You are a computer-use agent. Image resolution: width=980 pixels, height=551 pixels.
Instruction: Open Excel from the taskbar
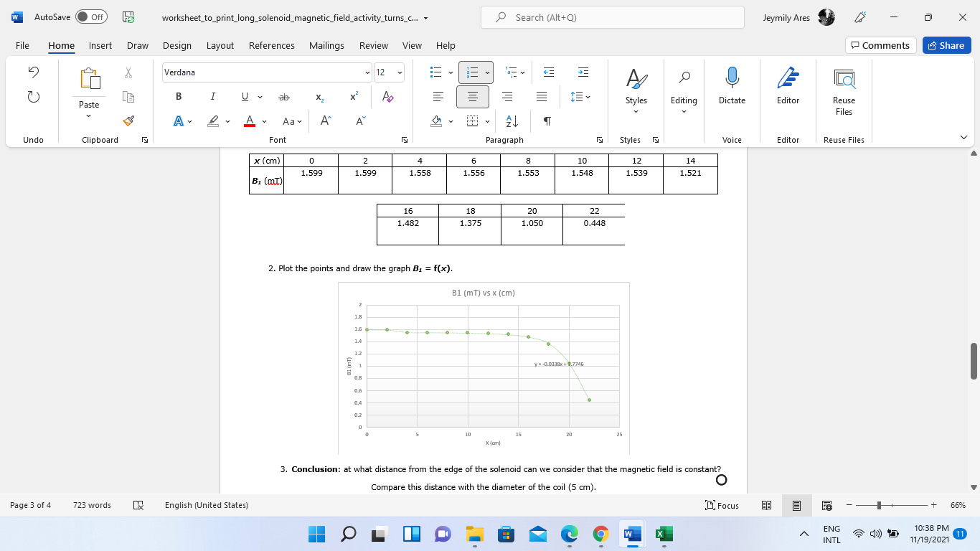tap(664, 534)
